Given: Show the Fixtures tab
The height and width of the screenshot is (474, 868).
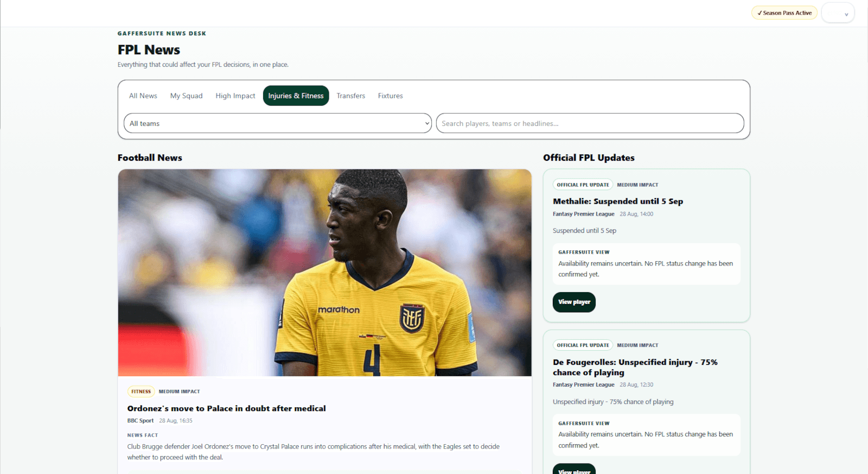Looking at the screenshot, I should [x=391, y=96].
